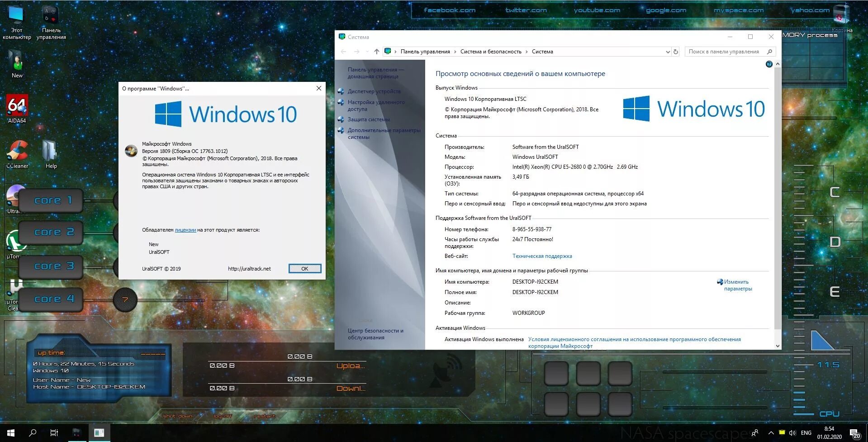Open the Техническая поддержка link

coord(542,256)
